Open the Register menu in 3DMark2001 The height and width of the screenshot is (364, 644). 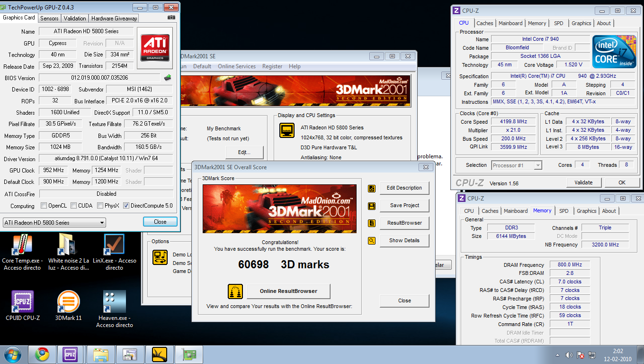click(x=272, y=66)
